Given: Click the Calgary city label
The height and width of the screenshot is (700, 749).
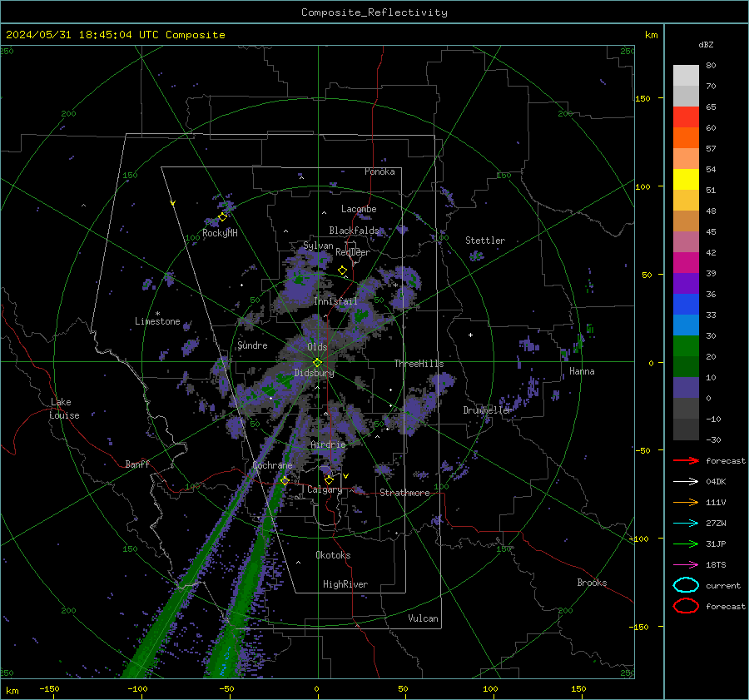Looking at the screenshot, I should [x=325, y=489].
